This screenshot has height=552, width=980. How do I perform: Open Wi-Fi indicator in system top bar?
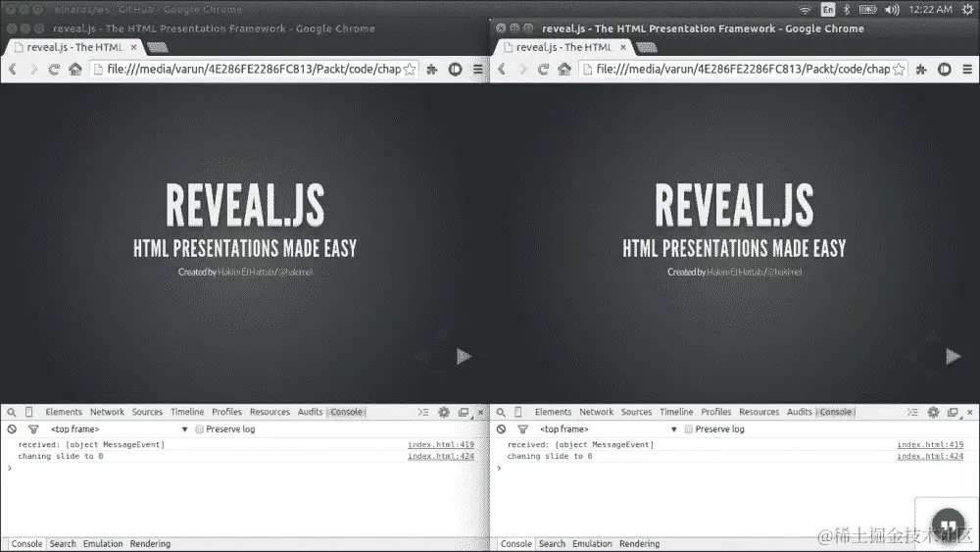[805, 10]
